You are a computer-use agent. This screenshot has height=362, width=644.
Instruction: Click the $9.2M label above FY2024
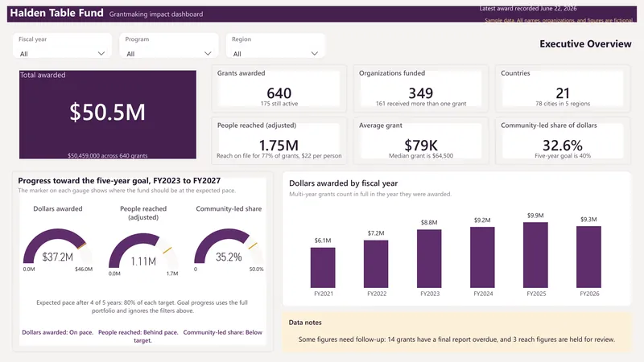[482, 220]
